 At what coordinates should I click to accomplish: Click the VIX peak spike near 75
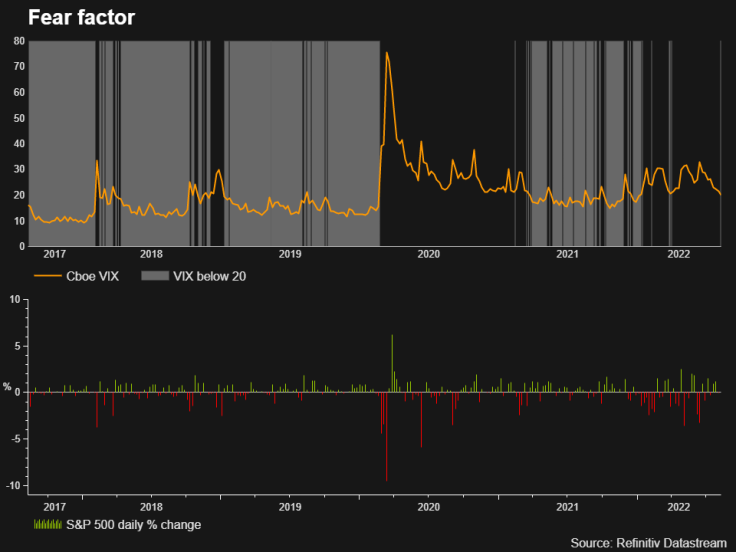(387, 53)
